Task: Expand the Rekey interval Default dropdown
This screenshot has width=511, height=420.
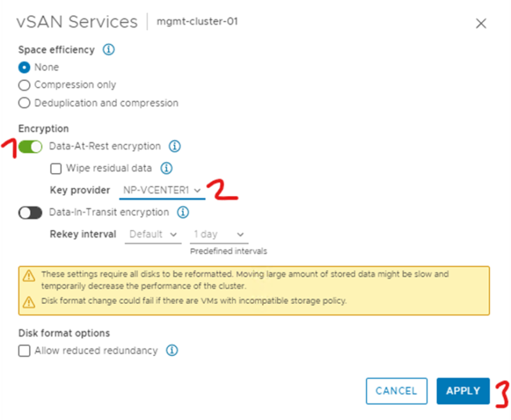Action: pos(153,234)
